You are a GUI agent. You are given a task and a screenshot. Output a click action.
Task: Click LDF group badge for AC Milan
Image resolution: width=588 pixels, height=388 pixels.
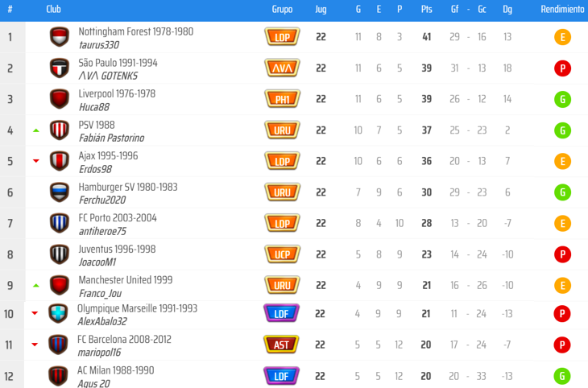(x=282, y=375)
